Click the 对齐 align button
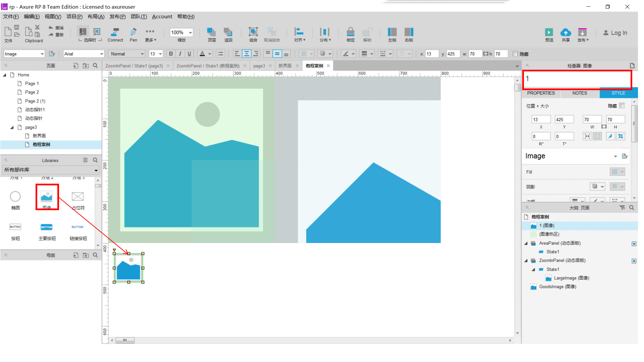The width and height of the screenshot is (644, 362). [299, 34]
